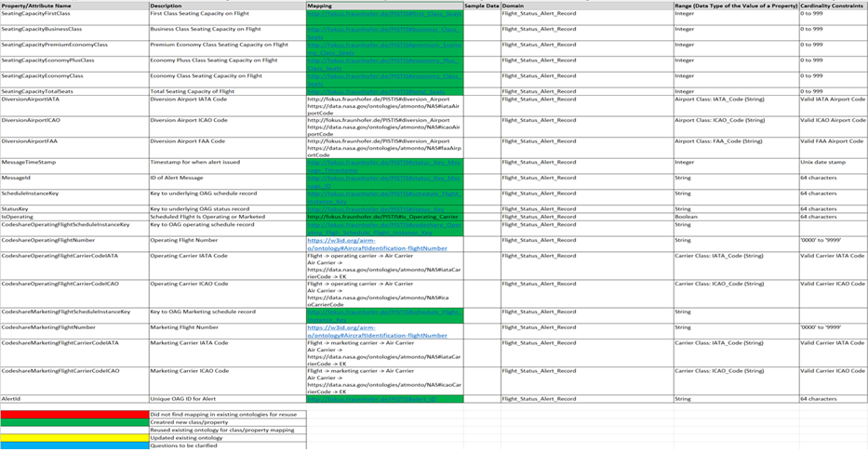Select the Domain column header
Screen dimensions: 868x452
(x=587, y=6)
